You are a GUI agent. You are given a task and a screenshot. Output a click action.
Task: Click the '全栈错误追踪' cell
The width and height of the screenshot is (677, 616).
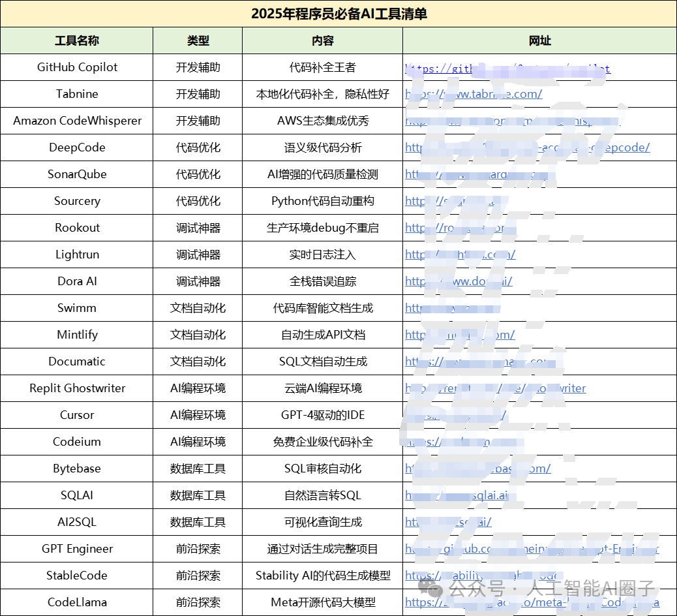pos(323,282)
